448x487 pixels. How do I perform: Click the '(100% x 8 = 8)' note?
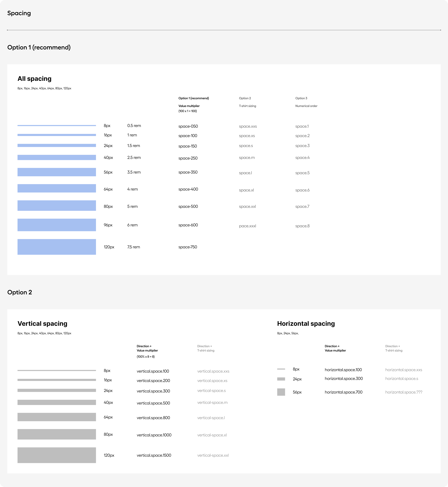[146, 357]
